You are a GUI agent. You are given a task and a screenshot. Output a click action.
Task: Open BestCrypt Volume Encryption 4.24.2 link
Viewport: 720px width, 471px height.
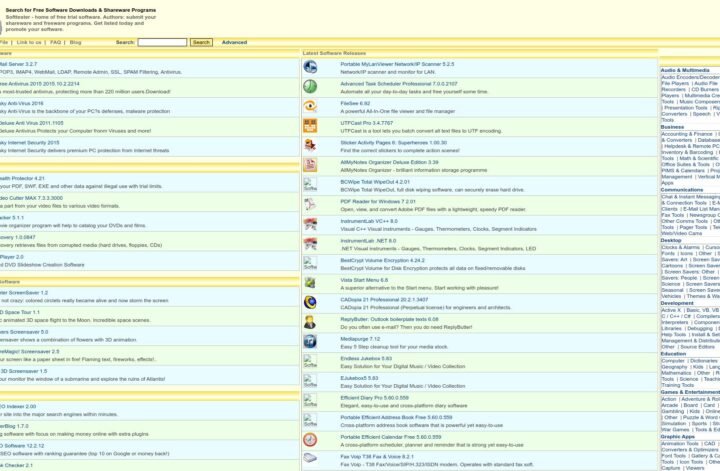coord(382,261)
